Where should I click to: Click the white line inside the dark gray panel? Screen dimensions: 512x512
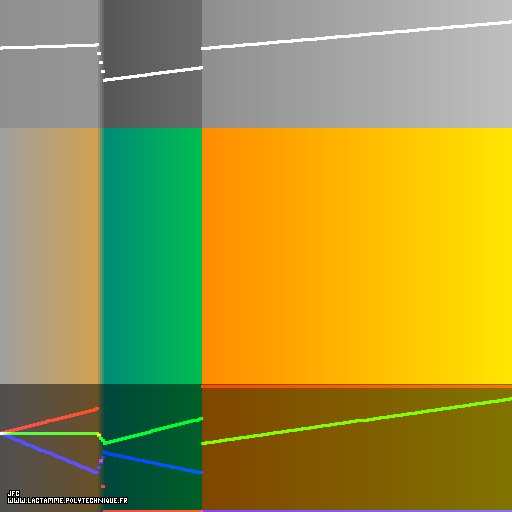(153, 74)
